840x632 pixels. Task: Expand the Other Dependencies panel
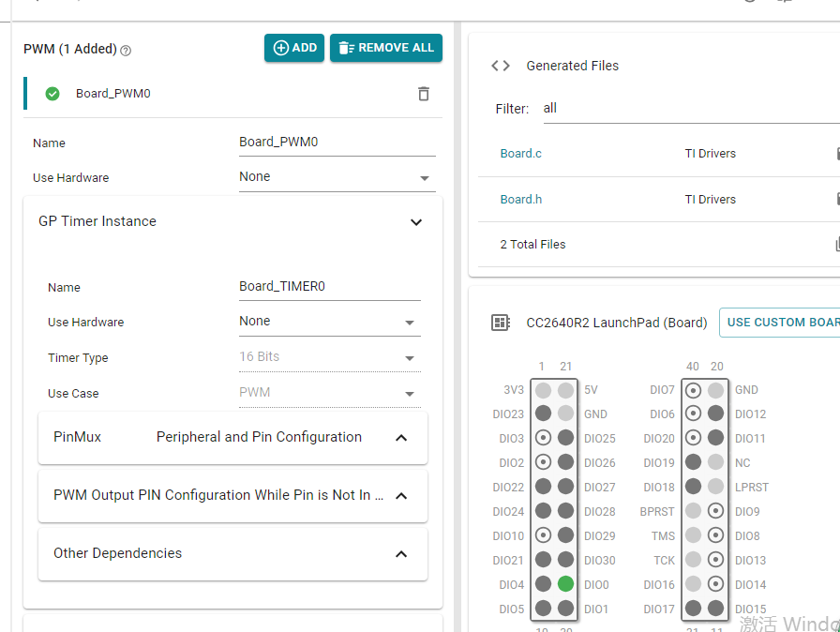coord(401,554)
